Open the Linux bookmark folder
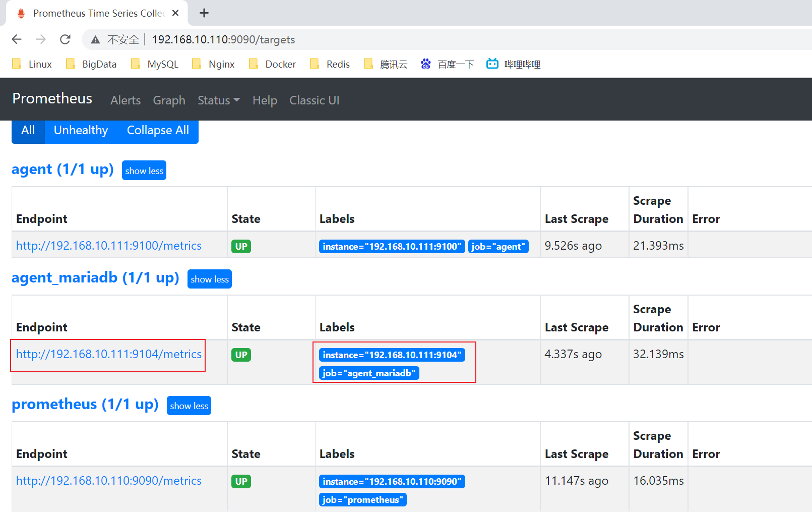 click(32, 64)
